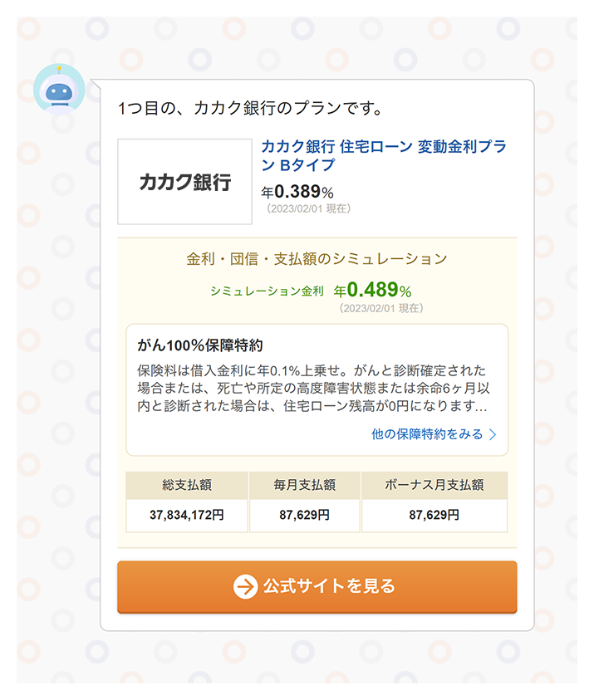Screen dimensions: 594x700
Task: Click the がん100%保障特約 heading
Action: coord(200,345)
